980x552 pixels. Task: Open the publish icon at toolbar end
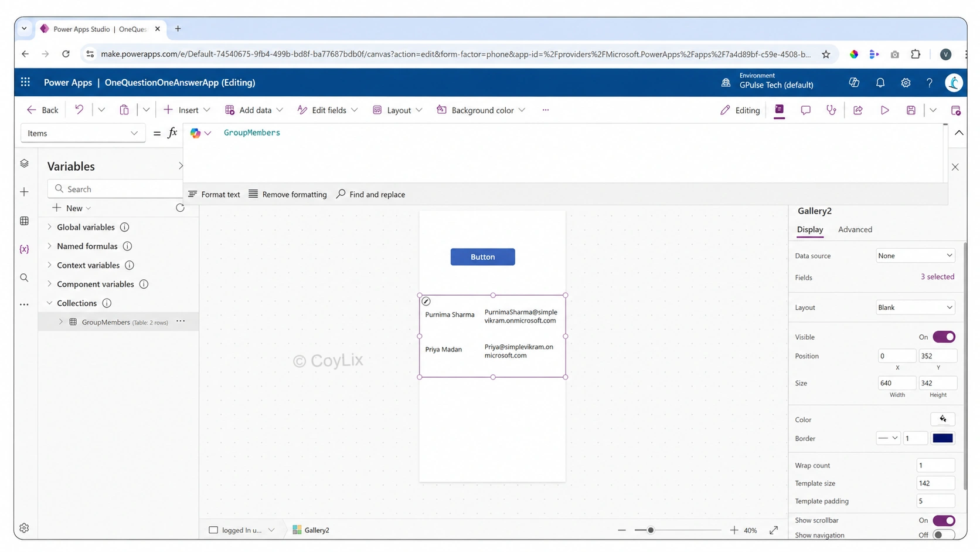point(955,110)
